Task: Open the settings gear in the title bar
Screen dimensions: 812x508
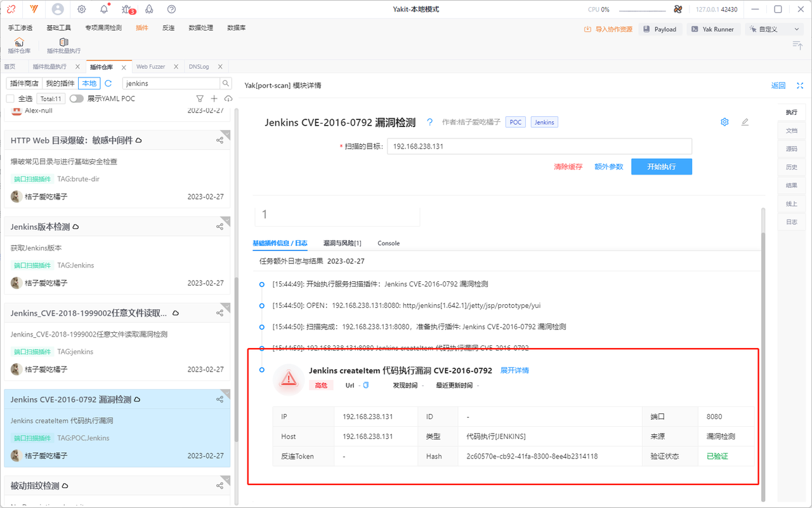Action: (x=82, y=10)
